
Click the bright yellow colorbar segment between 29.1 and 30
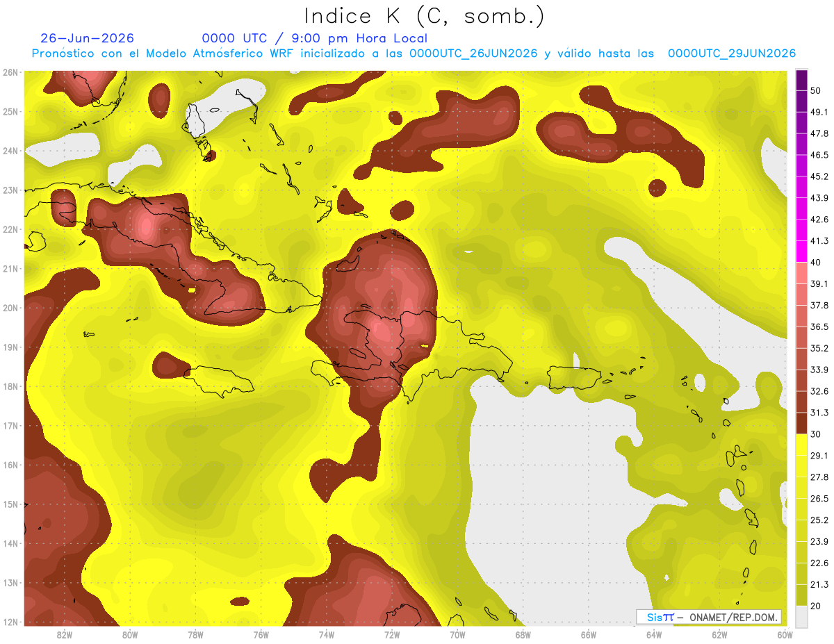tap(802, 445)
